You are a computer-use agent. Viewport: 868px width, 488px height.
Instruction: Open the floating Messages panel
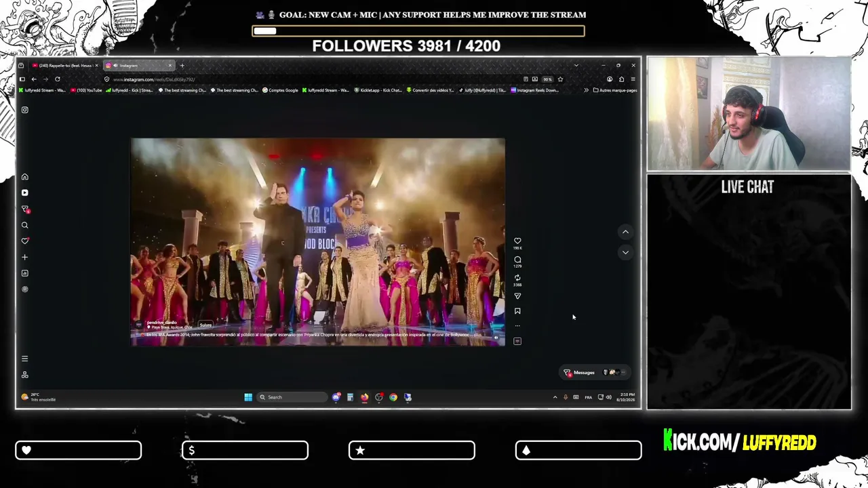pos(595,372)
